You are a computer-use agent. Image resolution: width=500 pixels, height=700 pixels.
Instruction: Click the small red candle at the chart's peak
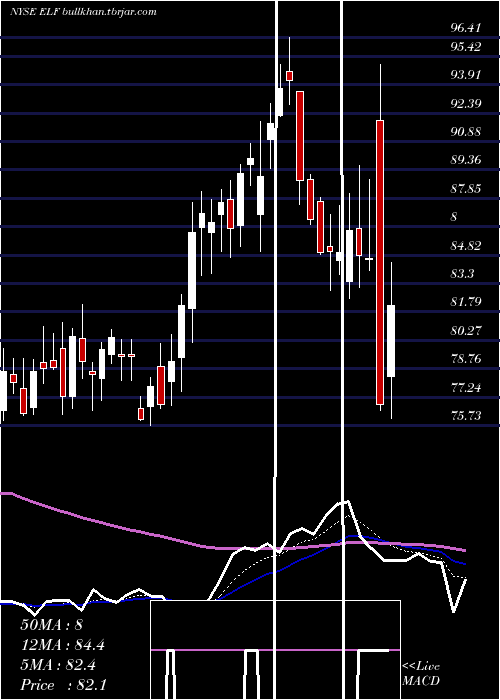289,76
